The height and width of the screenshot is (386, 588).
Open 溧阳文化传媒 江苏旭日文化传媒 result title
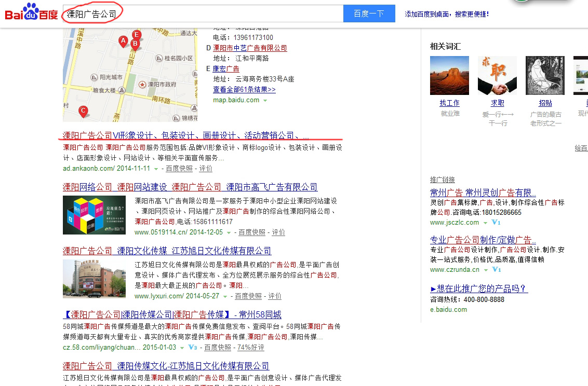[167, 251]
